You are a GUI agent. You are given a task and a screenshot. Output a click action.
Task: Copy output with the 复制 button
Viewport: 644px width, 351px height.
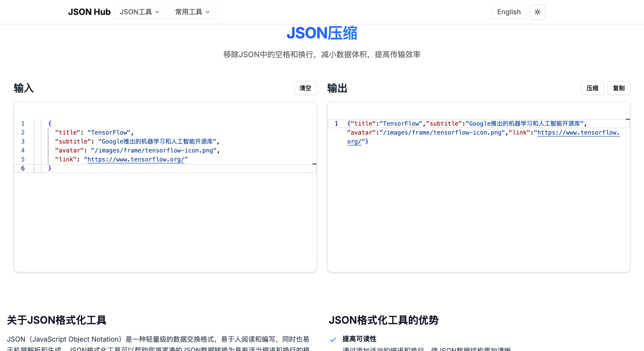(618, 88)
